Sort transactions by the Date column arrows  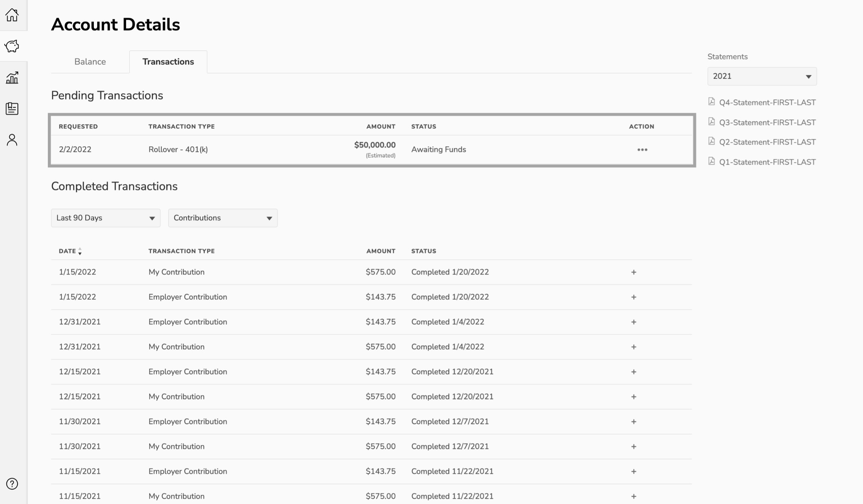pyautogui.click(x=80, y=251)
